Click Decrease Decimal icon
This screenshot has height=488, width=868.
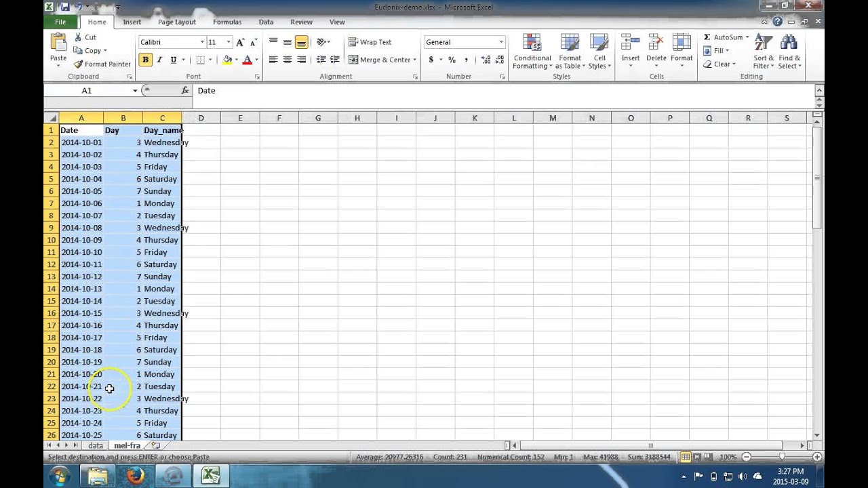coord(500,60)
